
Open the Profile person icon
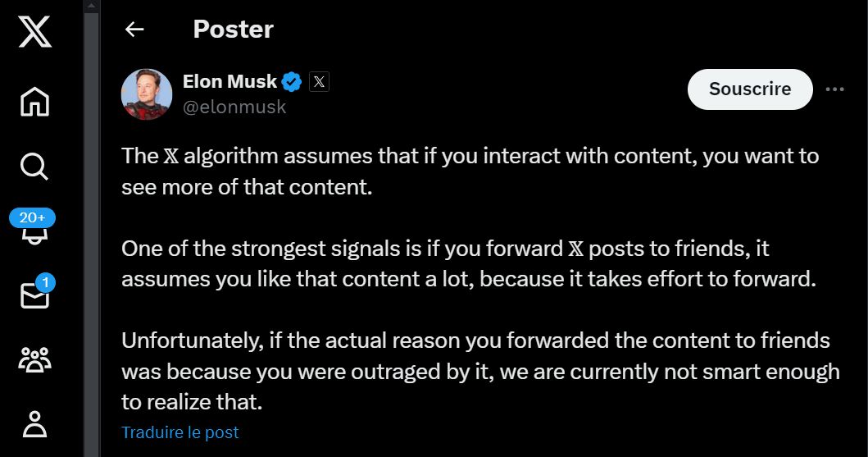coord(35,424)
